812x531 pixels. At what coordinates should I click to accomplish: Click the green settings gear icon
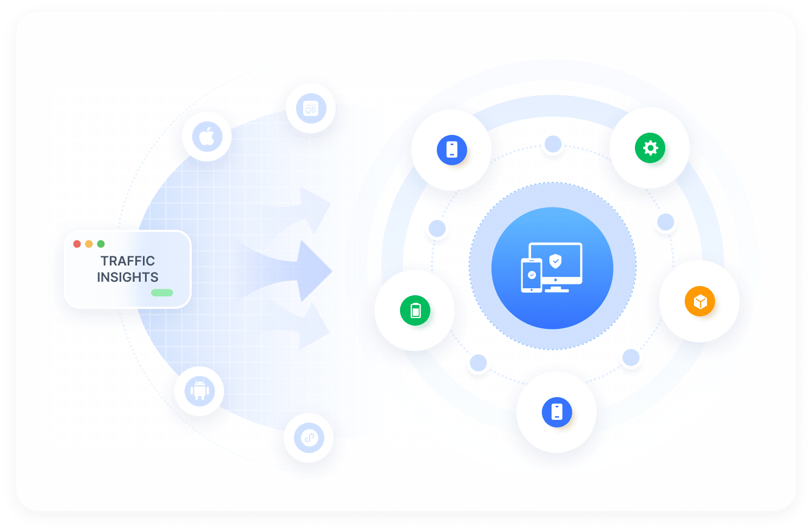coord(650,148)
